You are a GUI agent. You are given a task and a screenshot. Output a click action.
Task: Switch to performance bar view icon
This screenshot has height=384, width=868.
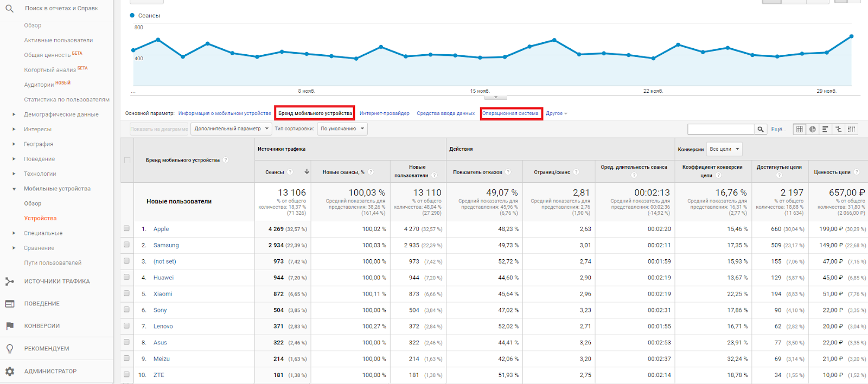point(826,129)
